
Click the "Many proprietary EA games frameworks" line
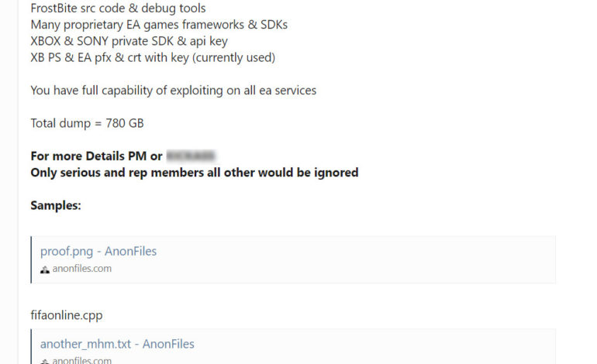click(x=159, y=25)
